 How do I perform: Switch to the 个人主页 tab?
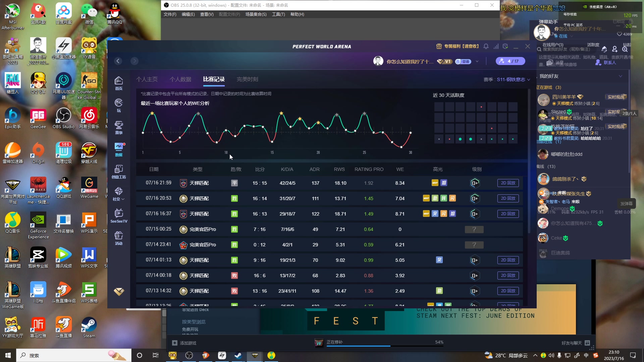click(x=147, y=79)
